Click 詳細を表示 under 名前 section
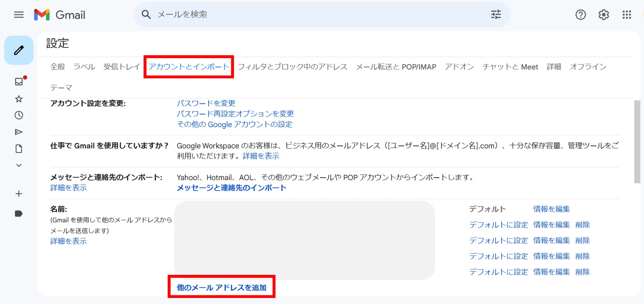This screenshot has height=304, width=644. point(69,241)
